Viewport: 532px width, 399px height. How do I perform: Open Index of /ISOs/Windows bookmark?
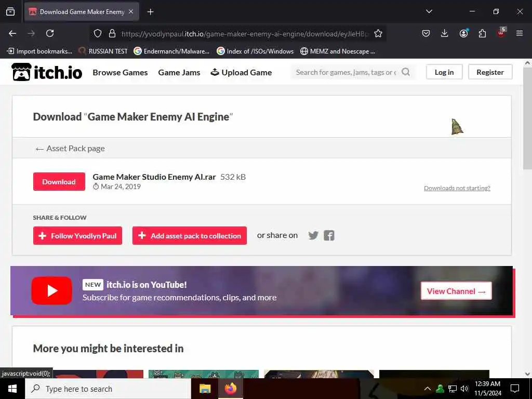[x=255, y=51]
